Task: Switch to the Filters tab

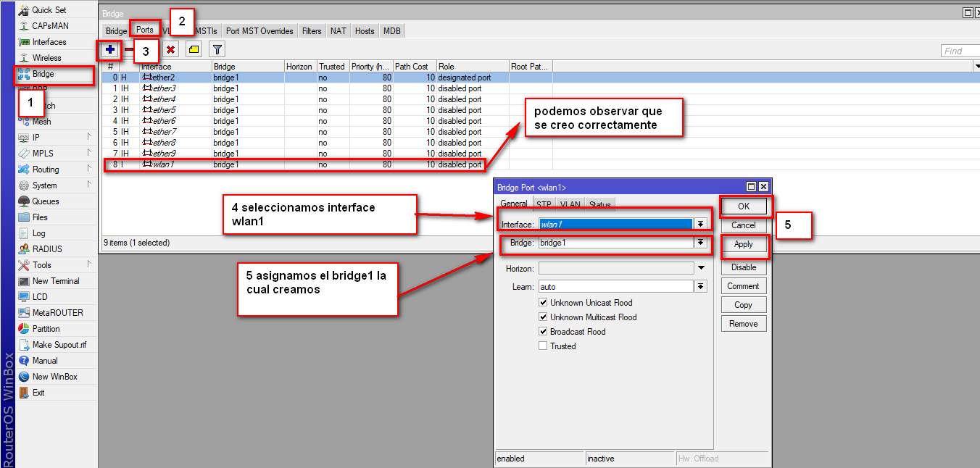Action: 312,31
